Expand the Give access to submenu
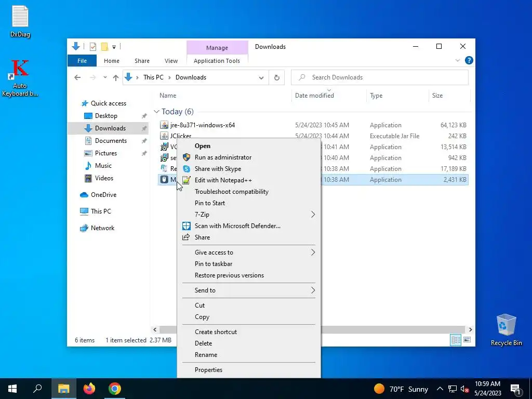 coord(249,252)
